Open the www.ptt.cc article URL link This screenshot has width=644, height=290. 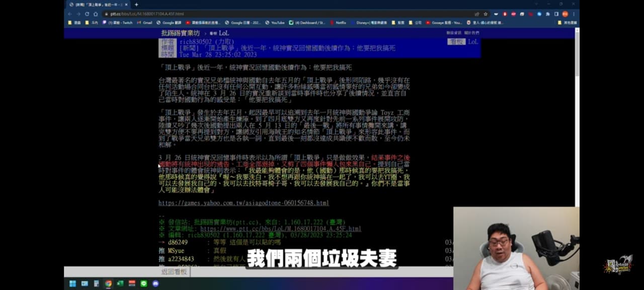tap(281, 229)
